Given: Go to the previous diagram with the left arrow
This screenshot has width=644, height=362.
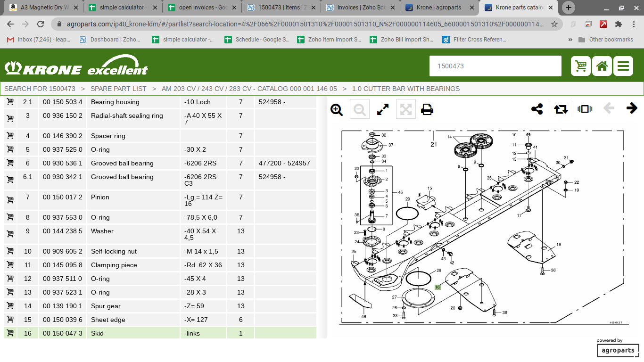Looking at the screenshot, I should pyautogui.click(x=609, y=108).
